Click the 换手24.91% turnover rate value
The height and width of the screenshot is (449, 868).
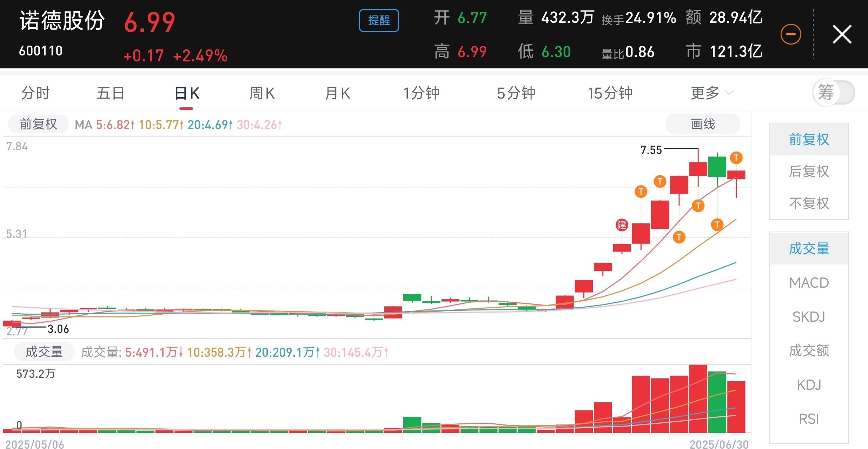pos(639,18)
